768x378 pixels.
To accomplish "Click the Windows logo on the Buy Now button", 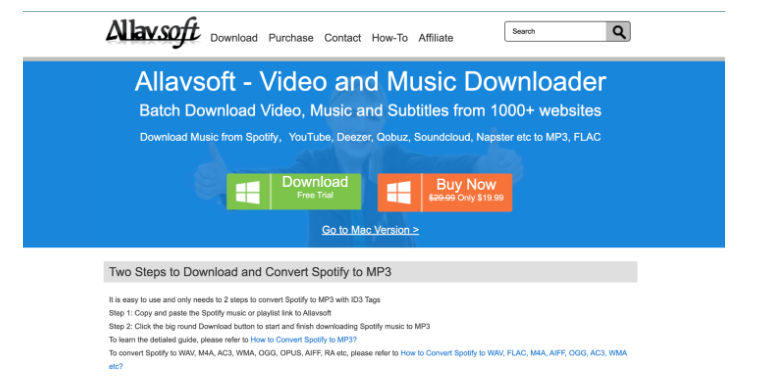I will 399,192.
